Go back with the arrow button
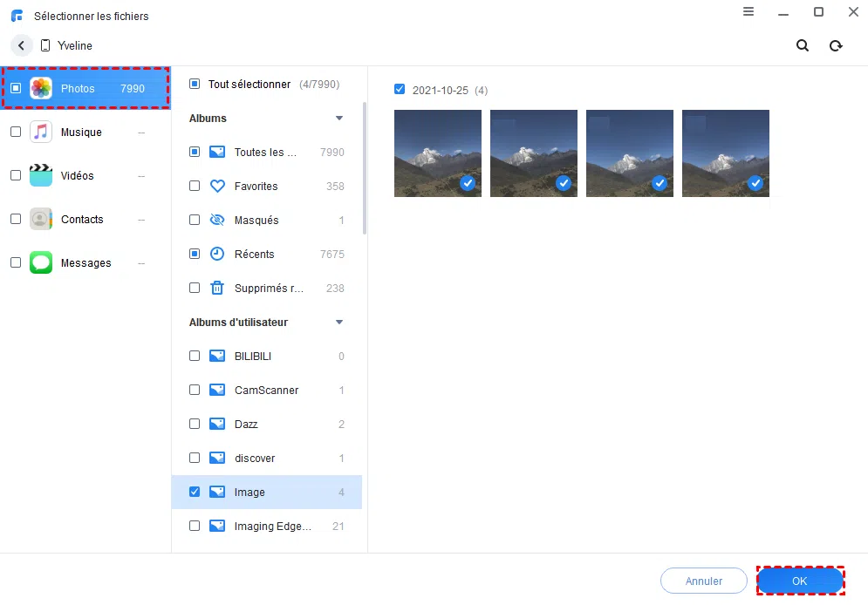 [22, 46]
